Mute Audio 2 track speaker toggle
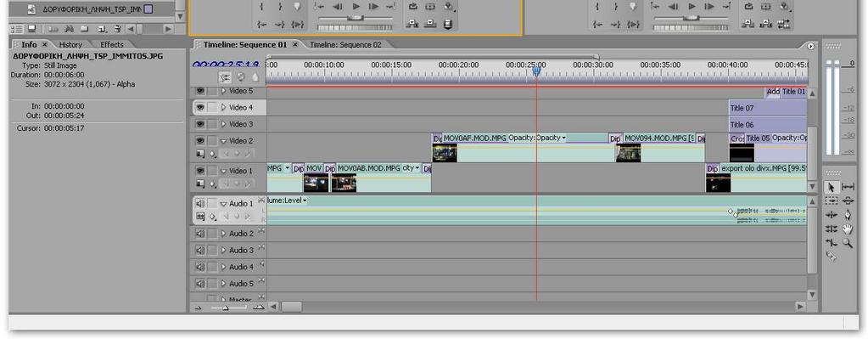868x339 pixels. coord(200,234)
